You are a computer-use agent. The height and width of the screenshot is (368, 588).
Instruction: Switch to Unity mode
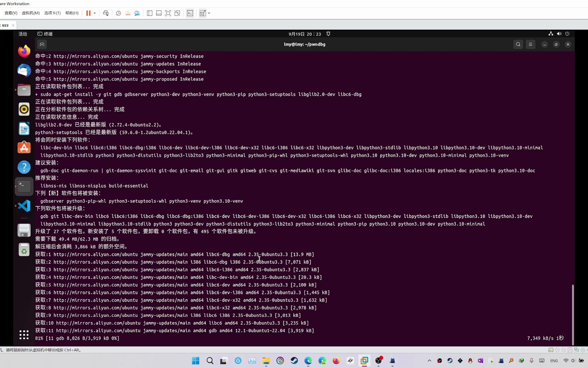pos(177,13)
